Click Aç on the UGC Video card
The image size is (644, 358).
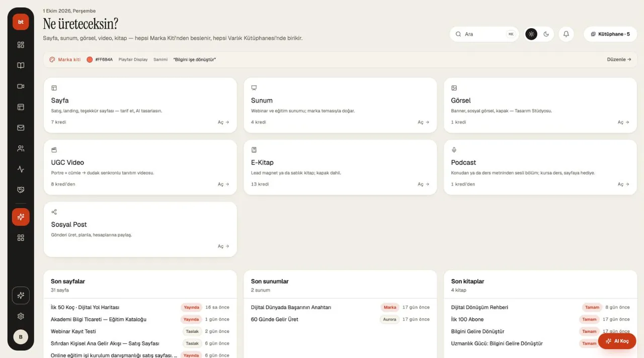[223, 185]
